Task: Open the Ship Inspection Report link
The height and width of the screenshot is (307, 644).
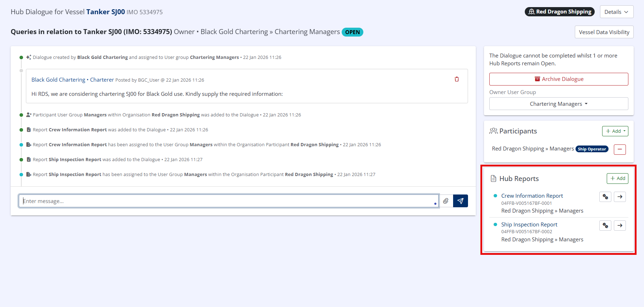Action: 529,224
